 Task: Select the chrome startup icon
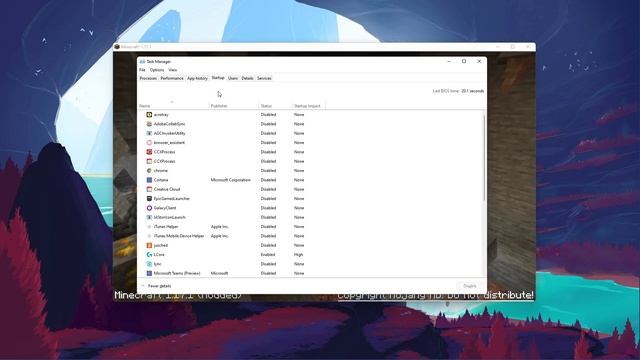tap(149, 171)
